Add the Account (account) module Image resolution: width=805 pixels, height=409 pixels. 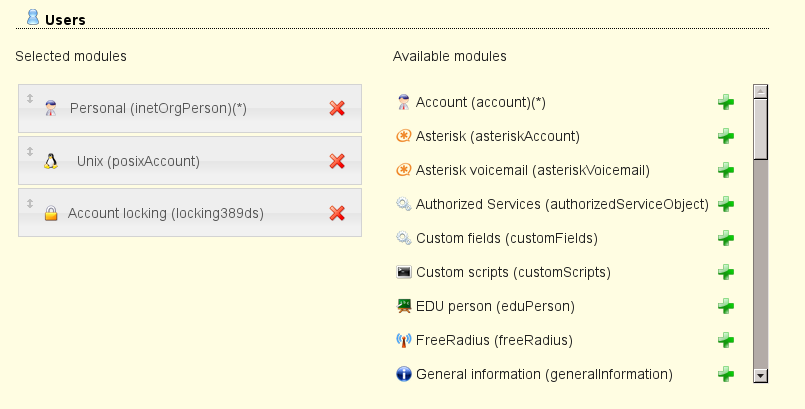726,102
